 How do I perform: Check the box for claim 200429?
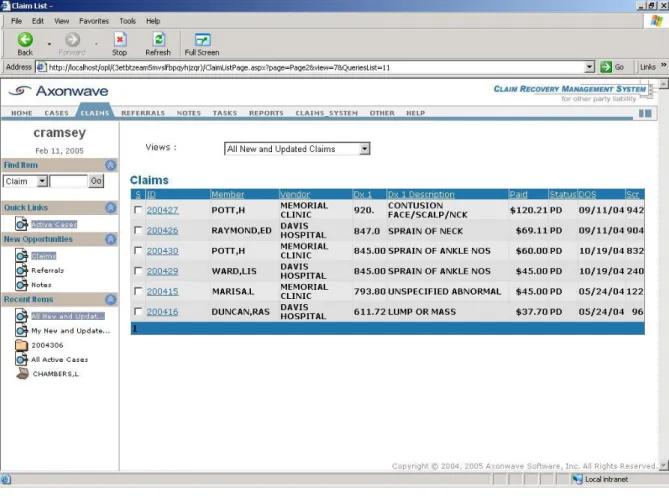(138, 271)
